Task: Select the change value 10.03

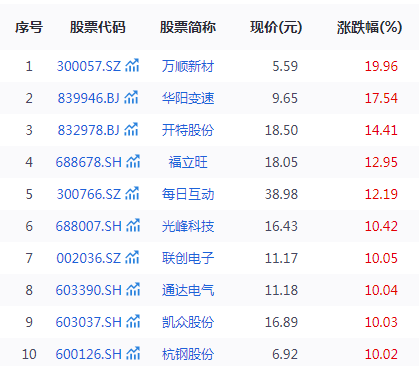Action: 381,322
